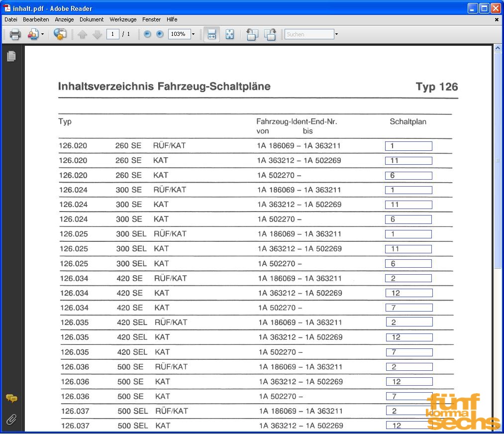This screenshot has height=434, width=504.
Task: Open the Comments panel icon
Action: 11,399
